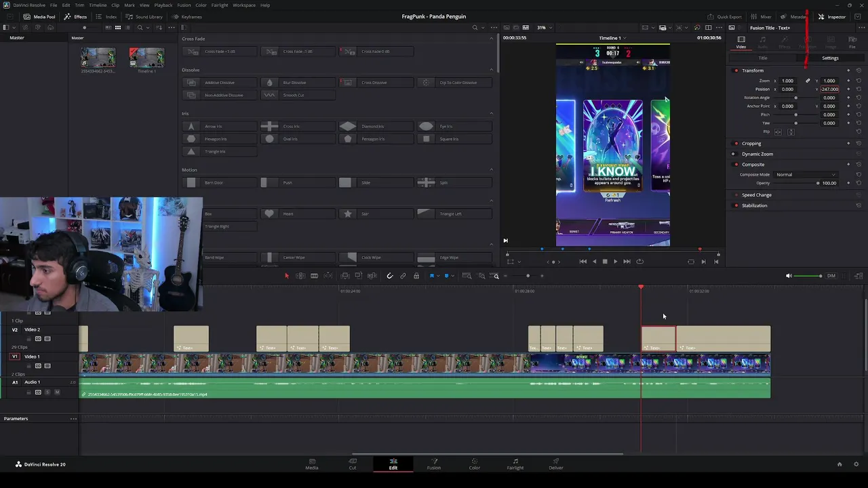
Task: Toggle Zoom X/Y link chain
Action: [808, 81]
